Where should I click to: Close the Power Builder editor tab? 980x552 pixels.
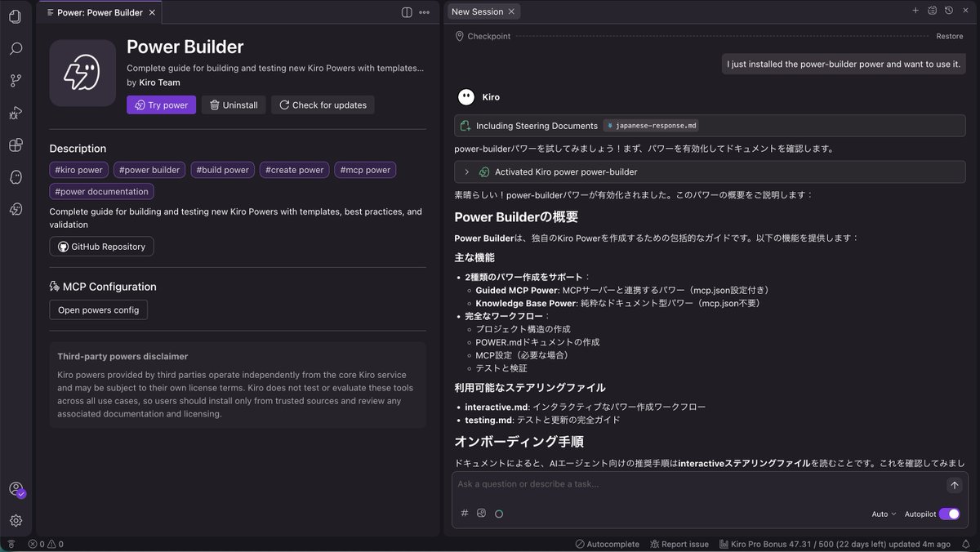click(x=150, y=12)
